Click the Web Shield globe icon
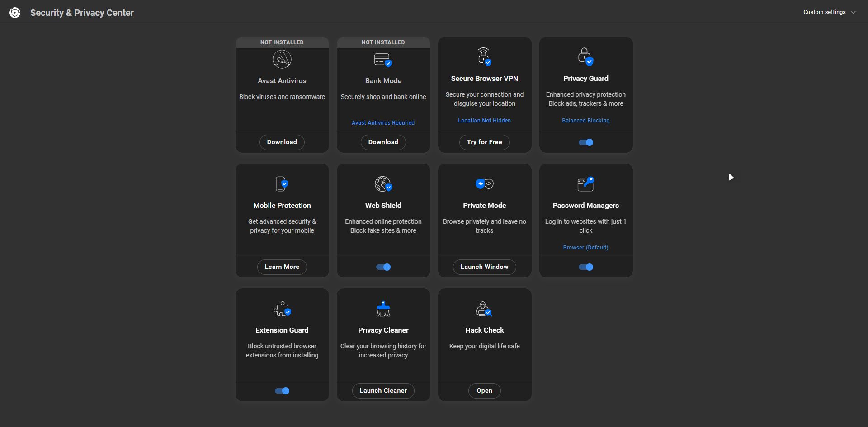Viewport: 868px width, 427px height. point(383,183)
